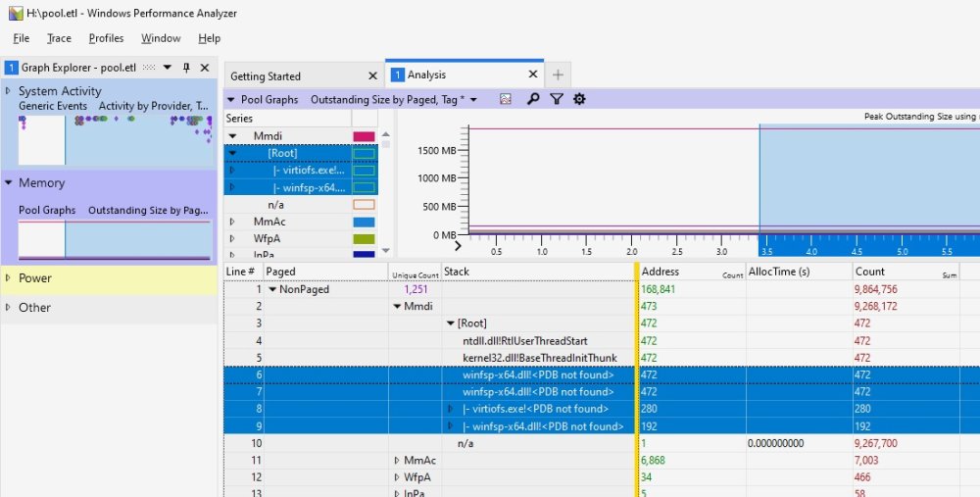Screen dimensions: 980x497
Task: Click the graph axis expand arrow near 0 MB
Action: point(458,246)
